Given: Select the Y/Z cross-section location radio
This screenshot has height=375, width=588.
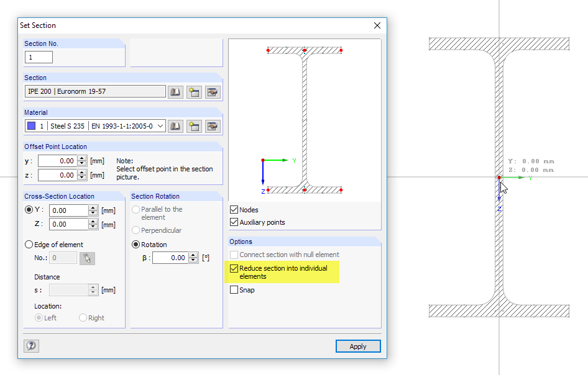Looking at the screenshot, I should coord(29,210).
